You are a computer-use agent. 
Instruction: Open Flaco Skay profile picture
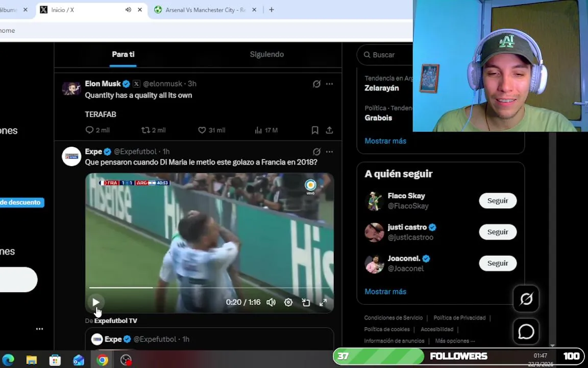pyautogui.click(x=374, y=201)
